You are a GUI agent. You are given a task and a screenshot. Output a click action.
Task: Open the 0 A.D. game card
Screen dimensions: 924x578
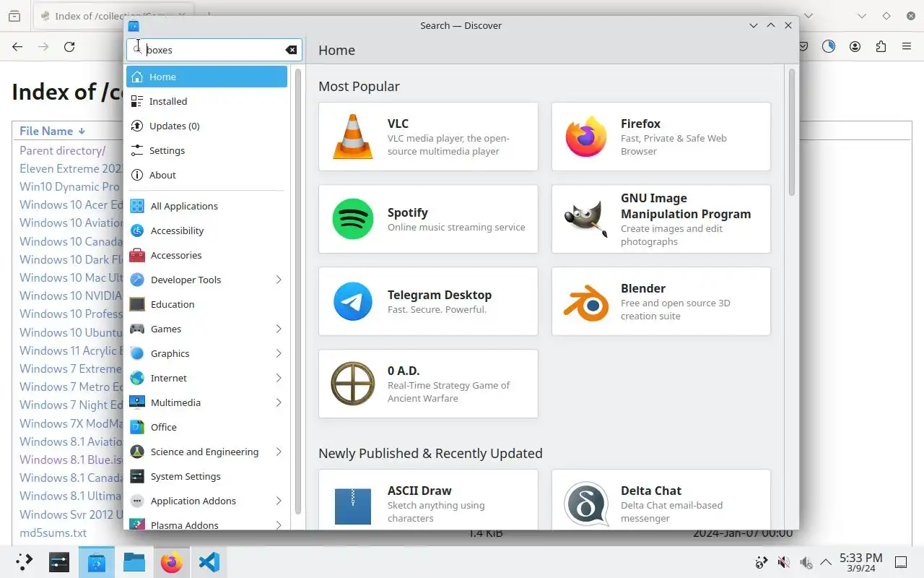[428, 384]
